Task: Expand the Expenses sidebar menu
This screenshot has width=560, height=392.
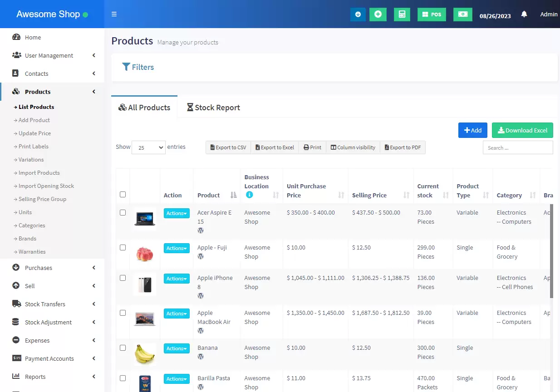Action: point(52,340)
